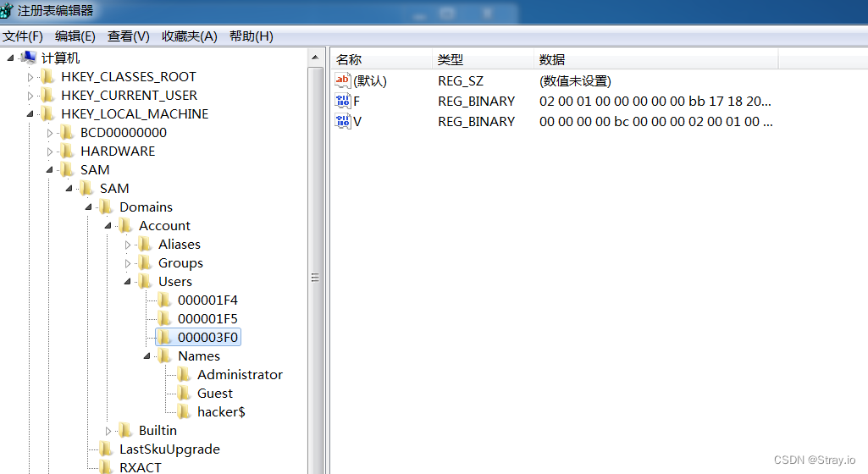Select the Guest key label

tap(215, 394)
